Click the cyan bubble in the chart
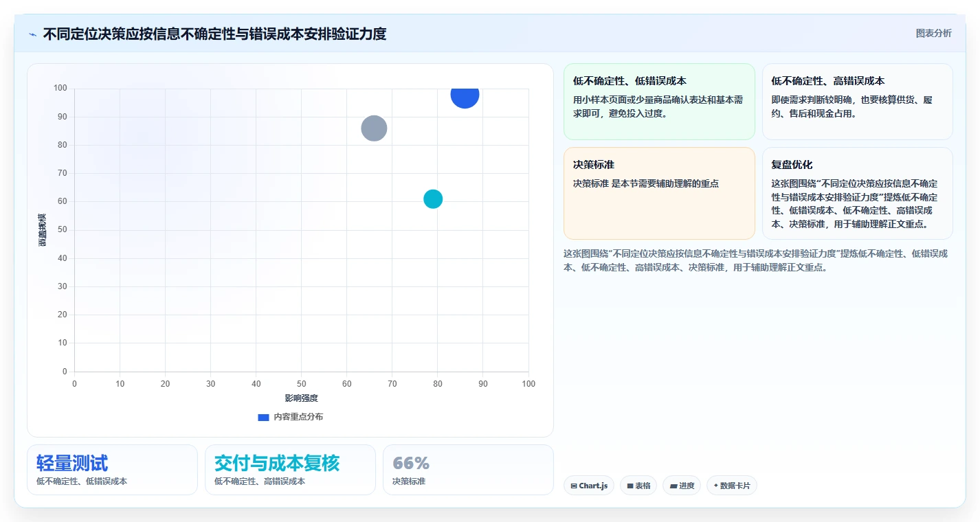 pos(433,199)
